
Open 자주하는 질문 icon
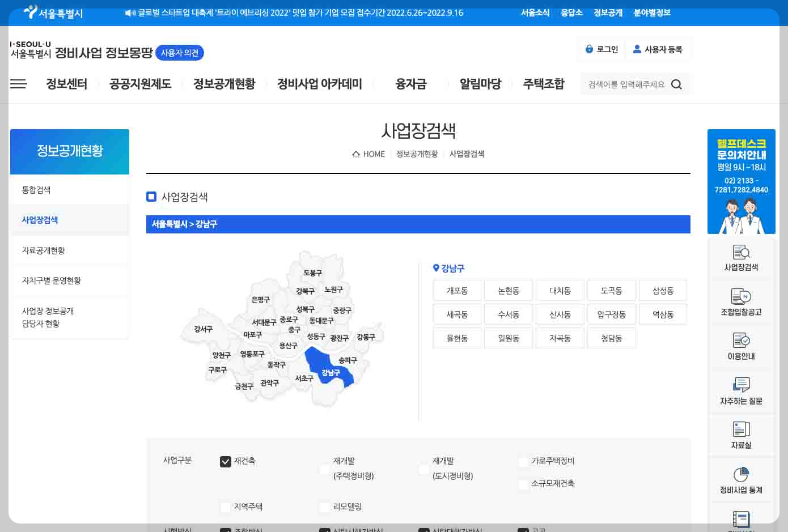coord(741,385)
